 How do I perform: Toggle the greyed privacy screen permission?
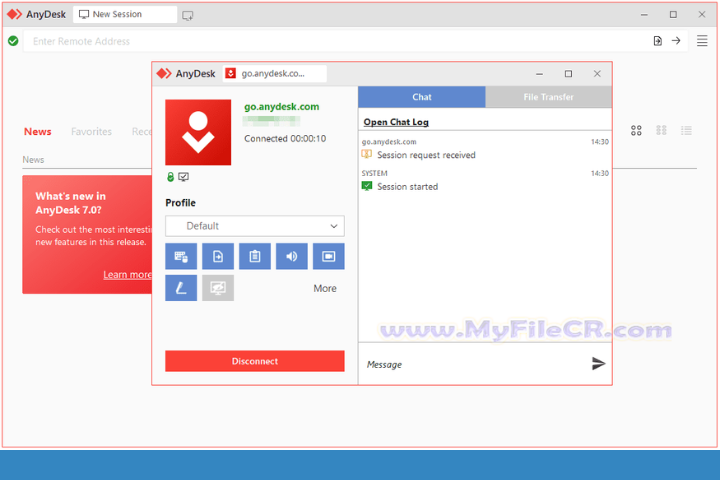coord(218,288)
